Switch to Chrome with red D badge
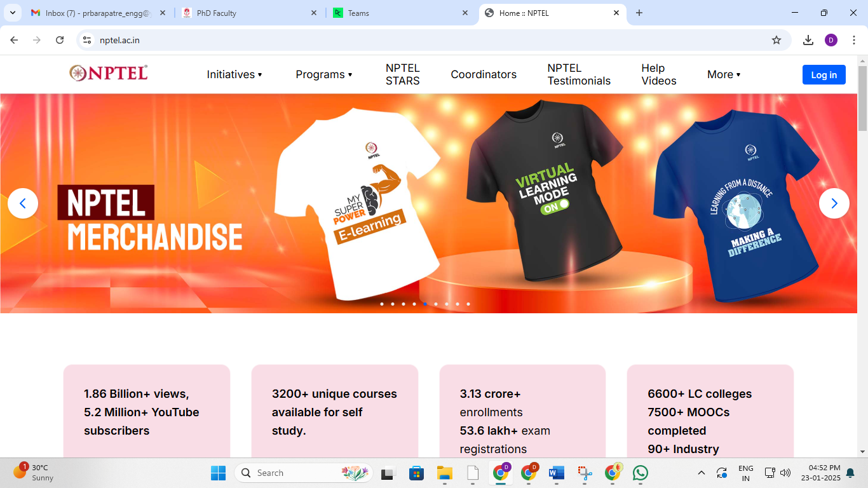This screenshot has height=488, width=868. (529, 473)
